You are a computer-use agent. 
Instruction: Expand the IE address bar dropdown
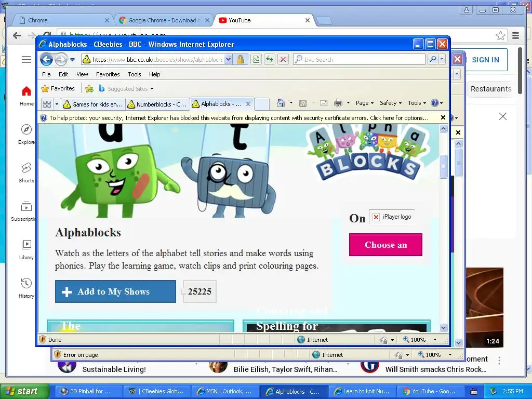point(229,60)
